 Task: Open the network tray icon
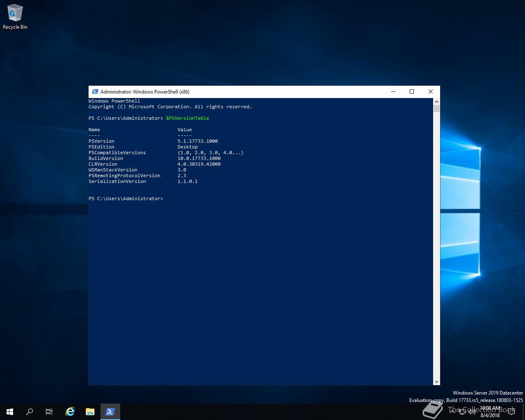462,412
